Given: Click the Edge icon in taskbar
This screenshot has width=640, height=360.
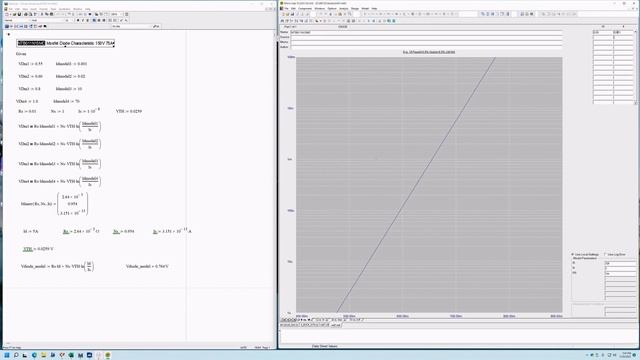Looking at the screenshot, I should (x=34, y=355).
